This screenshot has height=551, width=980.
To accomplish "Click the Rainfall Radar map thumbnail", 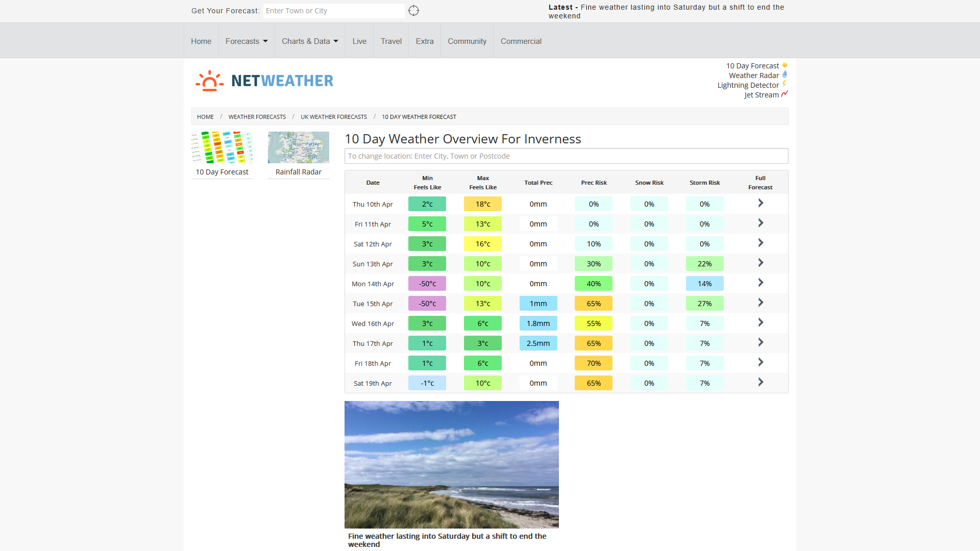I will coord(299,147).
